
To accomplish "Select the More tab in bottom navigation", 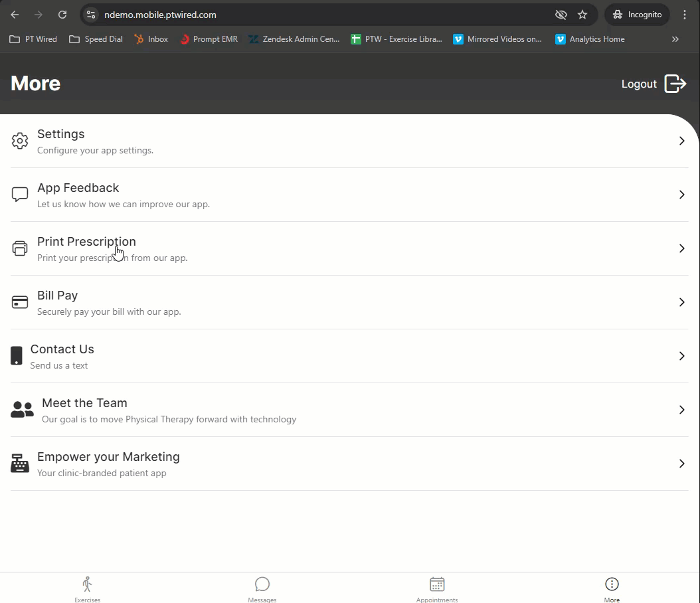I will (x=612, y=588).
